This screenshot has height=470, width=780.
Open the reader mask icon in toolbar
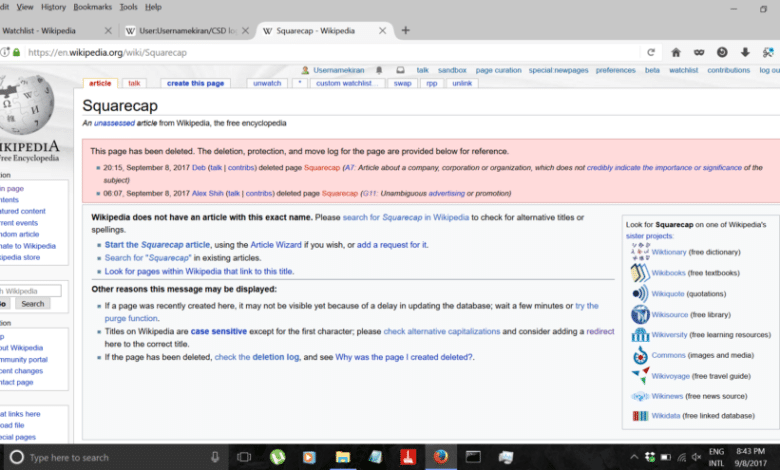coord(699,52)
